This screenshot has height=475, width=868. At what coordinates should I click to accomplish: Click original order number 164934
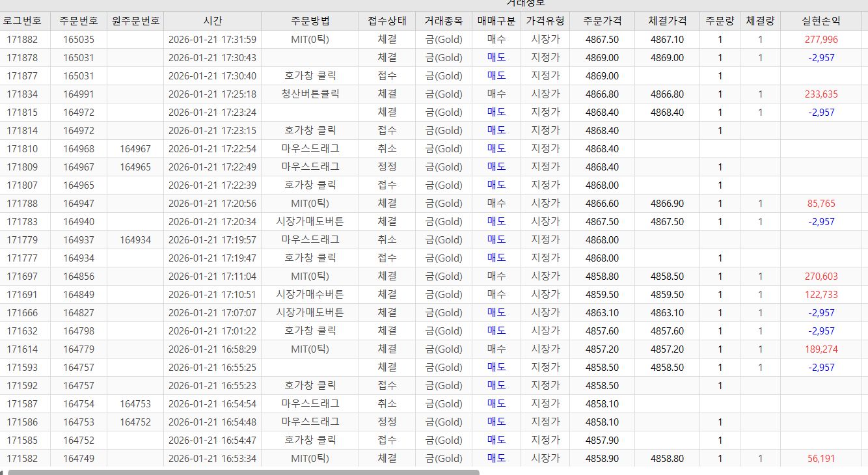(x=135, y=240)
